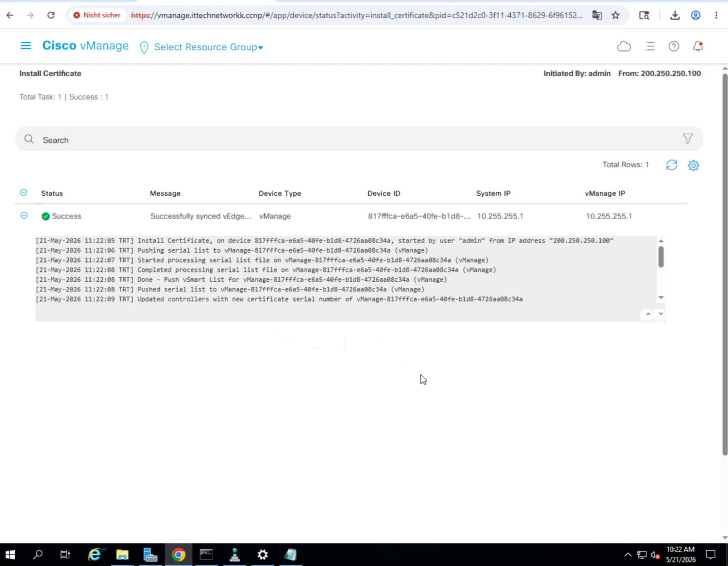
Task: Select the 'vManage' device type cell
Action: click(275, 216)
